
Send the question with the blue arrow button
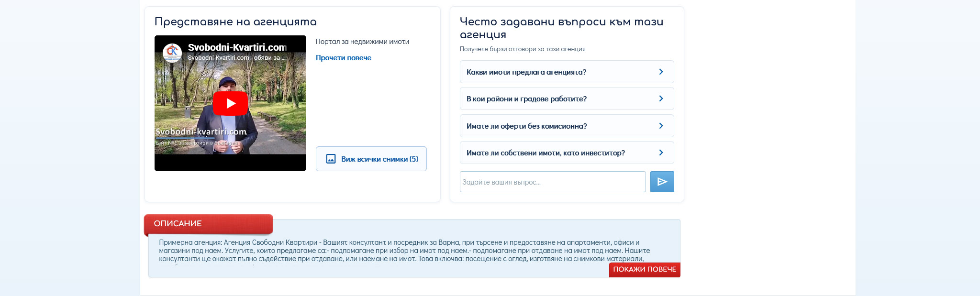[662, 182]
